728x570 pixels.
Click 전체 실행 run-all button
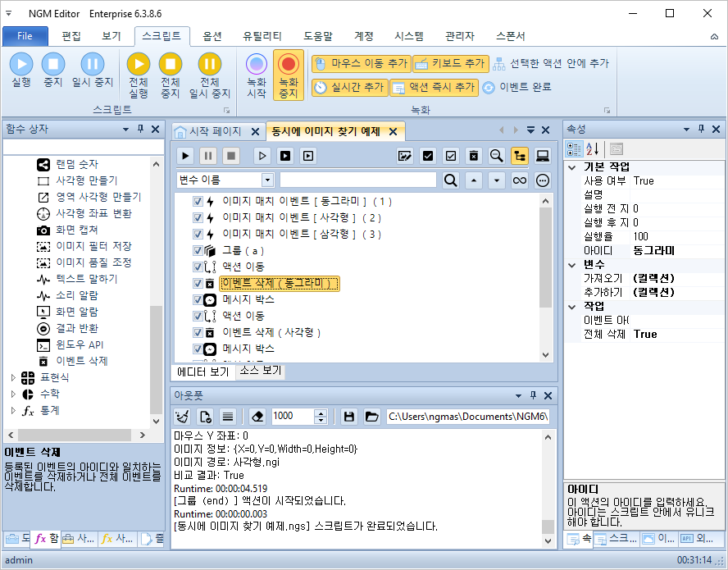[139, 75]
